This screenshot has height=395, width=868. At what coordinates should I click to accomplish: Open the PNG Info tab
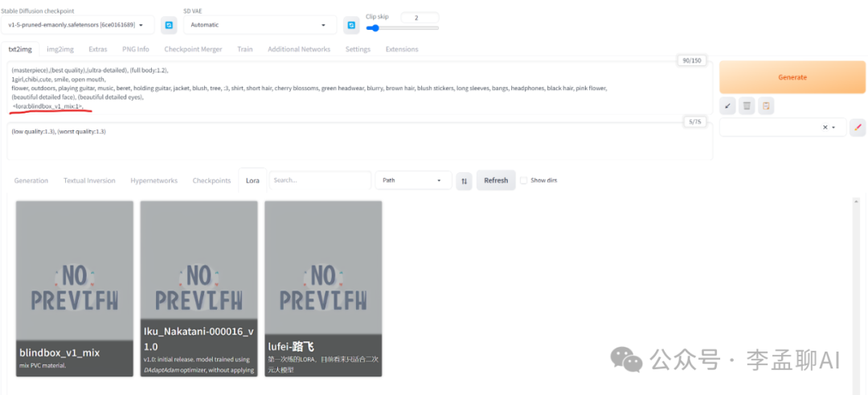click(x=136, y=49)
